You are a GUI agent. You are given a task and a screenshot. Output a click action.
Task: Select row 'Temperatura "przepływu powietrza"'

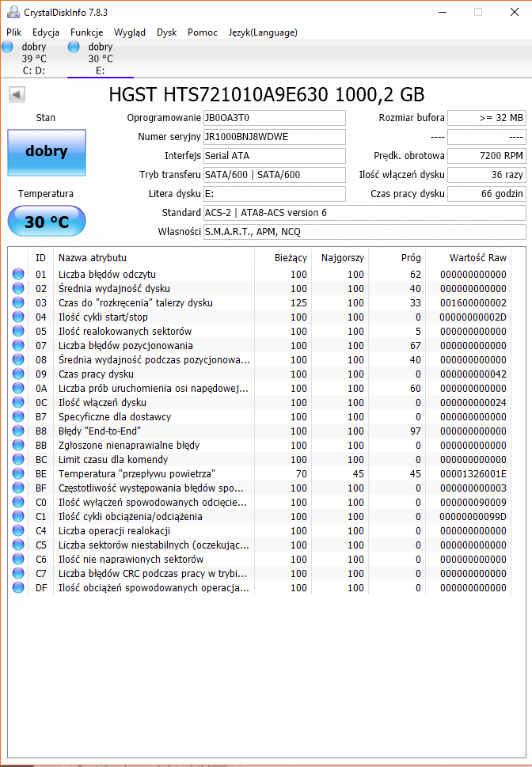(x=260, y=473)
